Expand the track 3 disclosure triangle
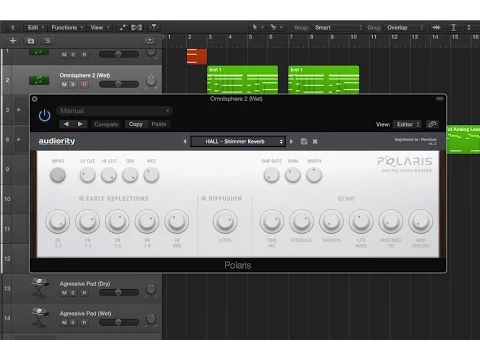Image resolution: width=480 pixels, height=360 pixels. (19, 110)
